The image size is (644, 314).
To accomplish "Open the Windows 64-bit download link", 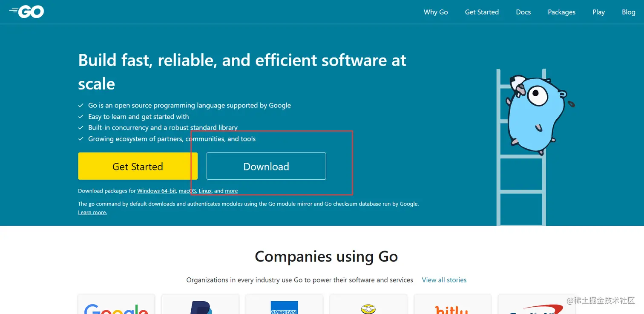I will point(156,191).
